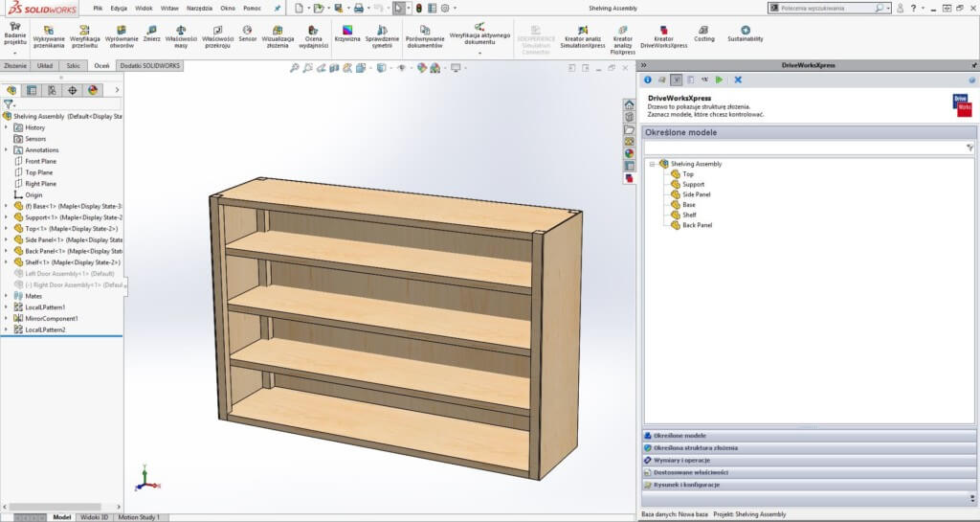Pin the menu bar with pushpin icon
The width and height of the screenshot is (980, 522).
278,8
